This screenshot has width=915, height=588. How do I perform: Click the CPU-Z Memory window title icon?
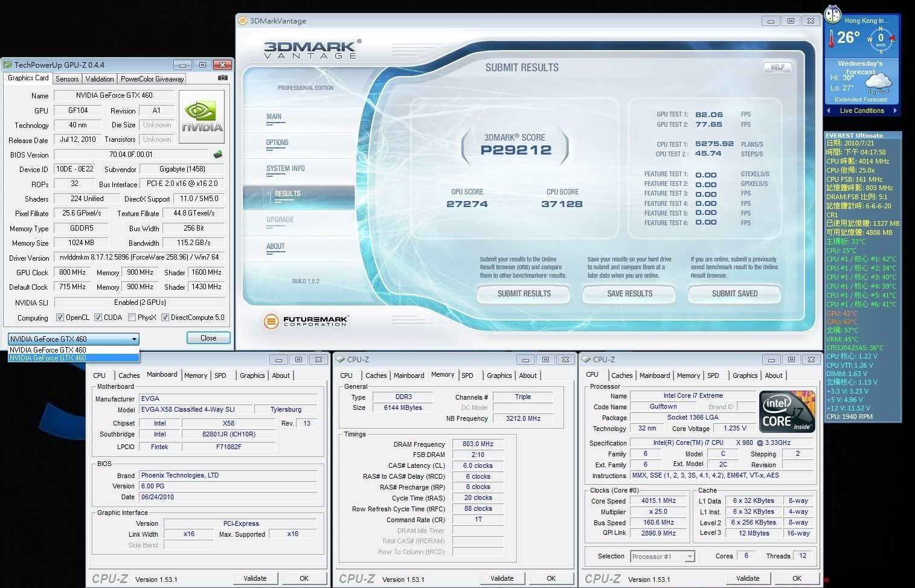tap(340, 359)
